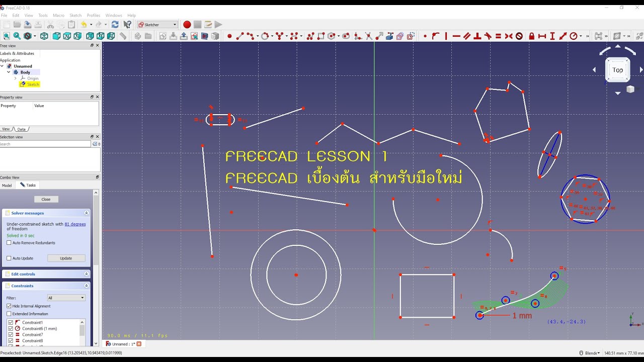Image resolution: width=644 pixels, height=362 pixels.
Task: Apply the Perpendicular constraint icon
Action: 477,36
